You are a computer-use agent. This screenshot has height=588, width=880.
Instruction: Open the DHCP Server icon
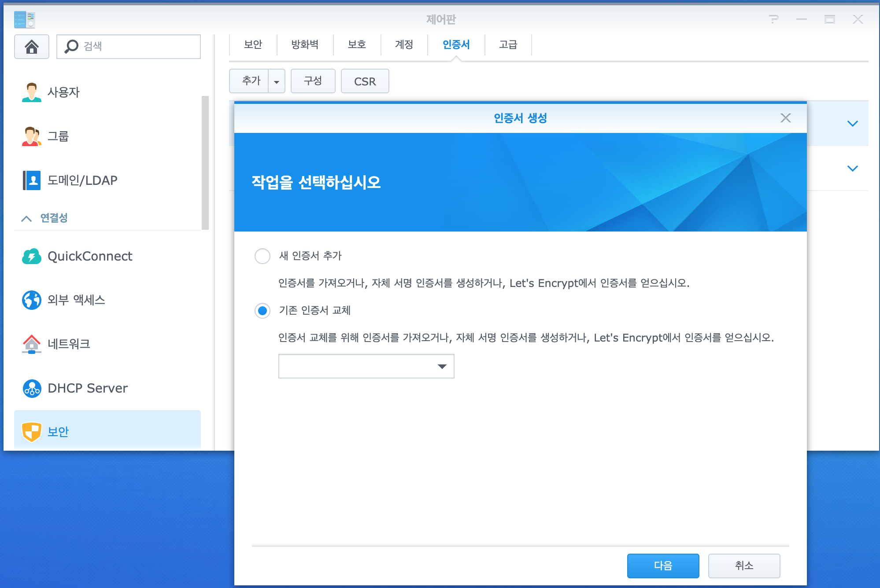click(31, 388)
